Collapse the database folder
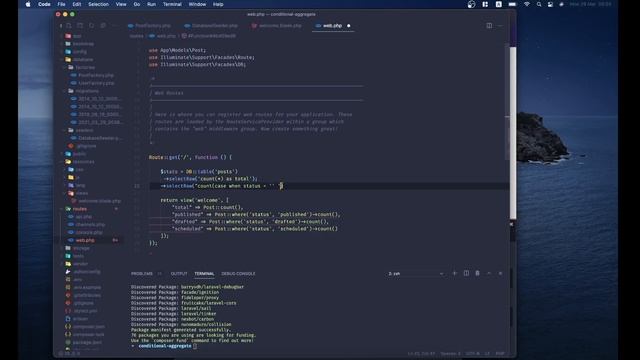Viewport: 640px width, 360px height. tap(83, 60)
